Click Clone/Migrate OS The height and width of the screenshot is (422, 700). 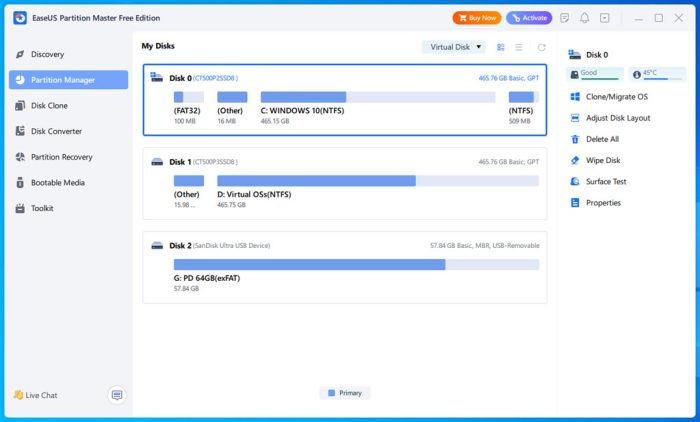[x=617, y=97]
